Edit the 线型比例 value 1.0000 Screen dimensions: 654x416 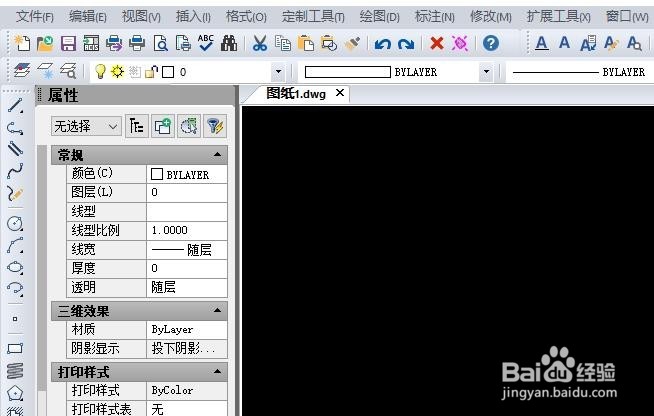[187, 230]
